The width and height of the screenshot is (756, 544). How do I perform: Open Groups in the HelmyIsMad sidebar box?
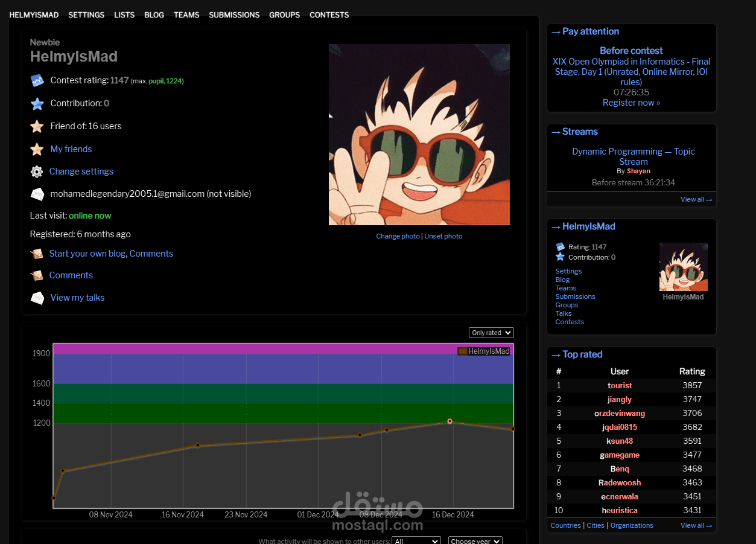pyautogui.click(x=567, y=305)
